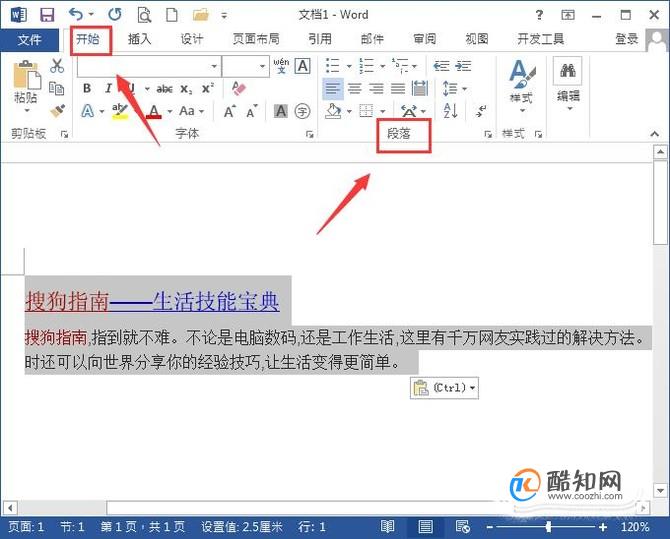670x539 pixels.
Task: Cut selection with the scissors icon
Action: (57, 66)
